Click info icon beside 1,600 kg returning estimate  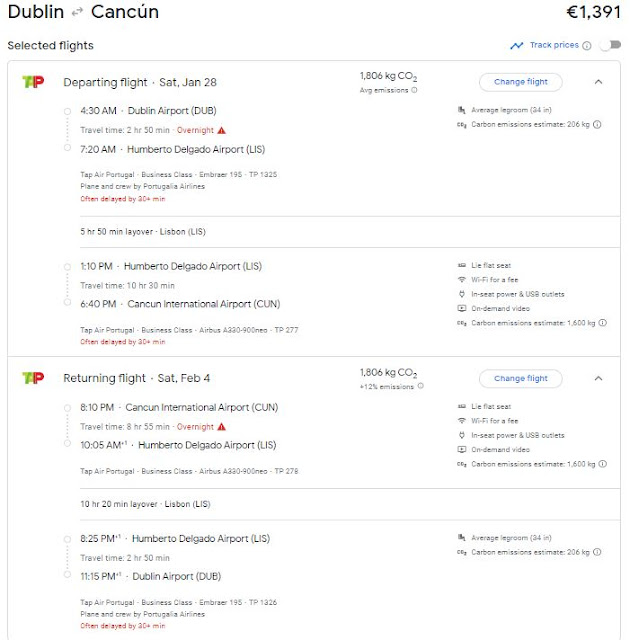pyautogui.click(x=603, y=464)
